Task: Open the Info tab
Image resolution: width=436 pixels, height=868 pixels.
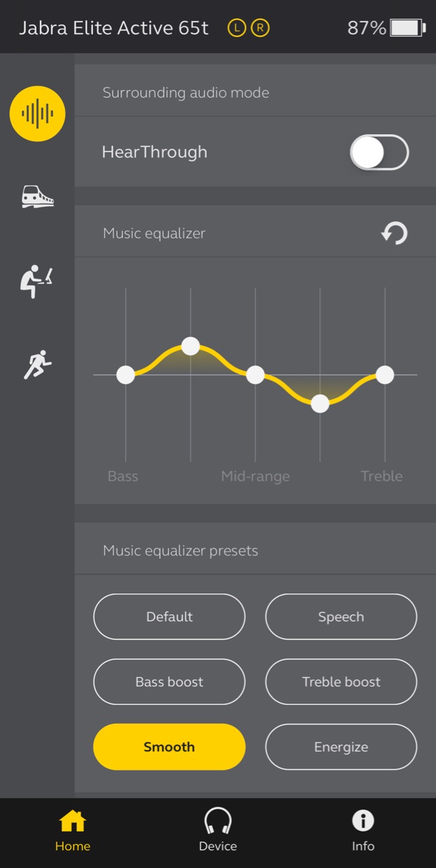Action: tap(363, 832)
